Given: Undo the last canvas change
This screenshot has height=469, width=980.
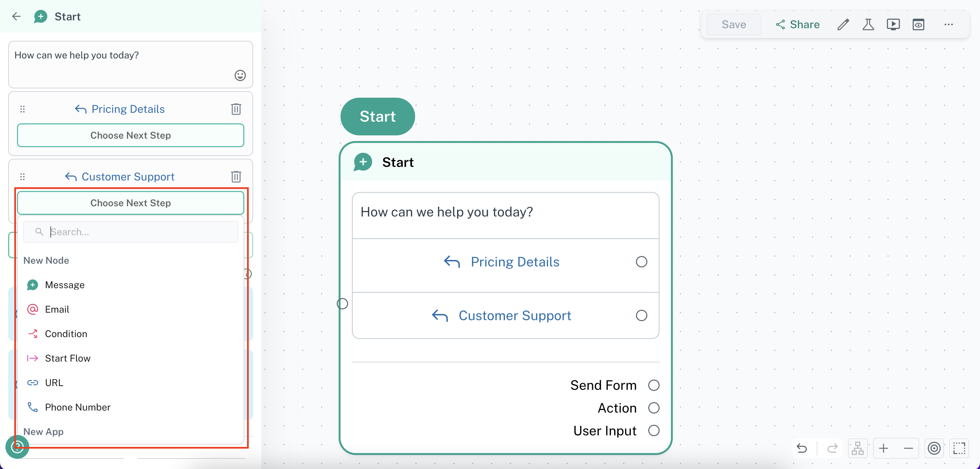Looking at the screenshot, I should (x=802, y=448).
